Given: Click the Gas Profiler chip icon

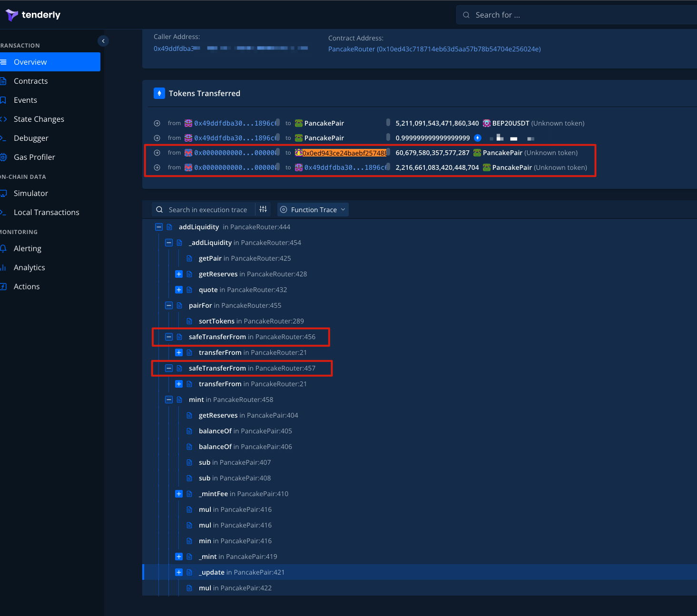Looking at the screenshot, I should (3, 157).
